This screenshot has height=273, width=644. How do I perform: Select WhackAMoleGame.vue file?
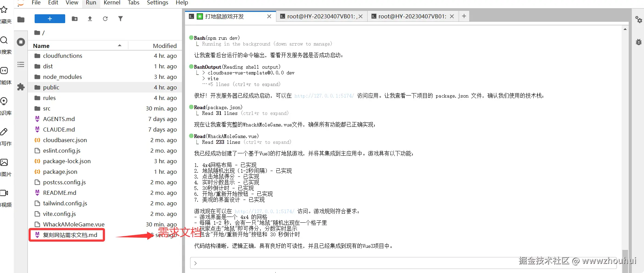(105, 224)
